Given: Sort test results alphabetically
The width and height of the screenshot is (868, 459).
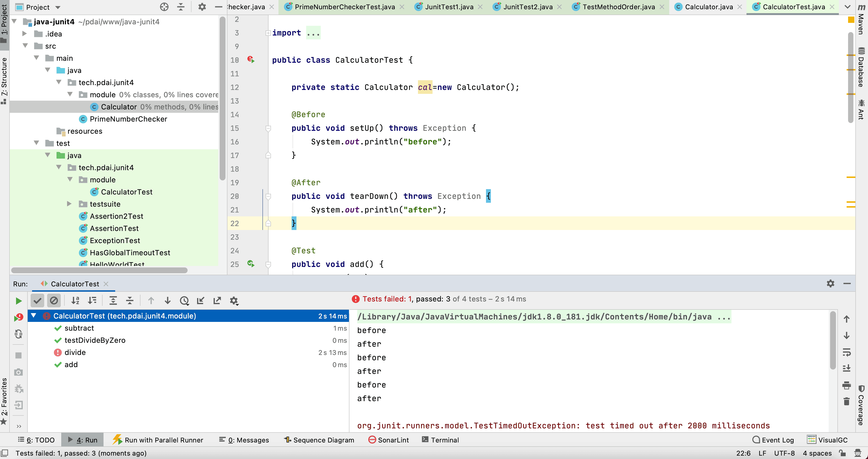Looking at the screenshot, I should pos(75,300).
